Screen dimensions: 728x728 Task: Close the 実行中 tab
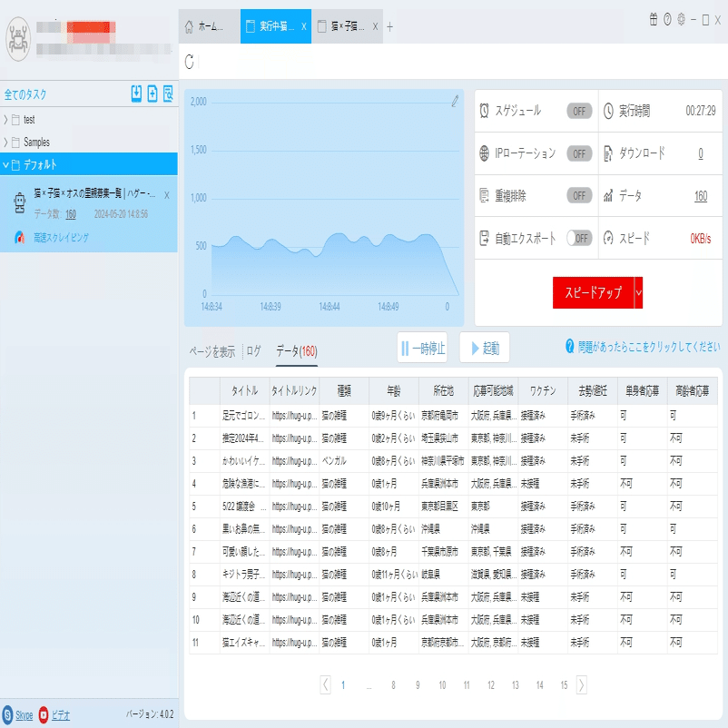[x=304, y=26]
